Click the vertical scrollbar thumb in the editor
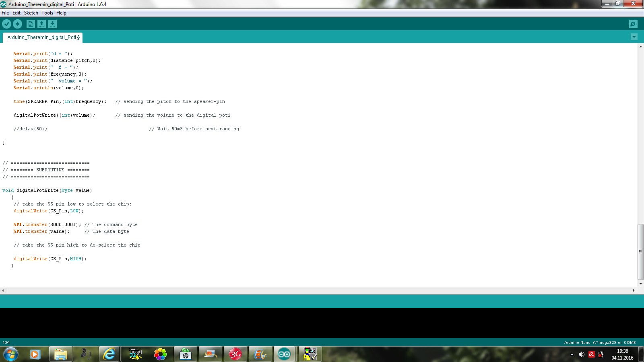 pos(640,252)
